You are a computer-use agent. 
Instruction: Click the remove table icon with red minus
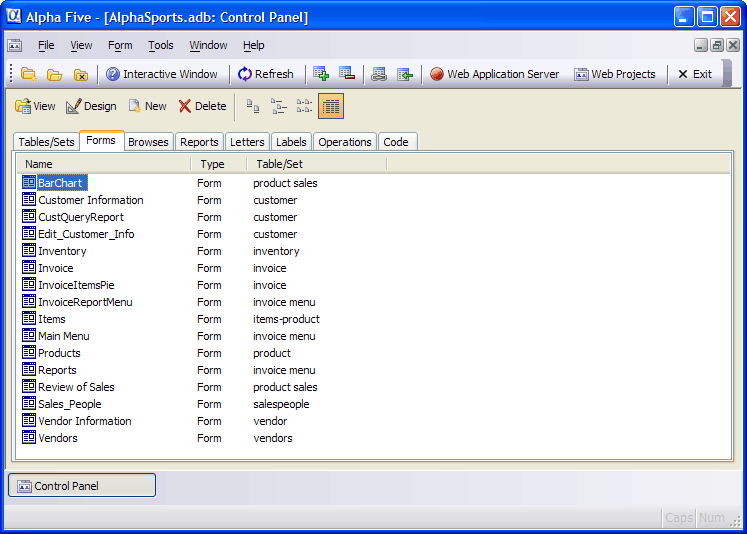tap(347, 74)
